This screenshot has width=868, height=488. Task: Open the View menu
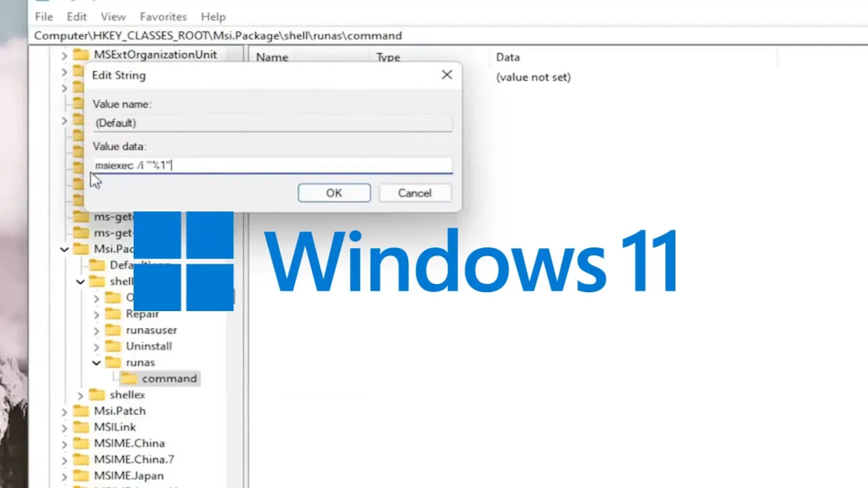(113, 16)
